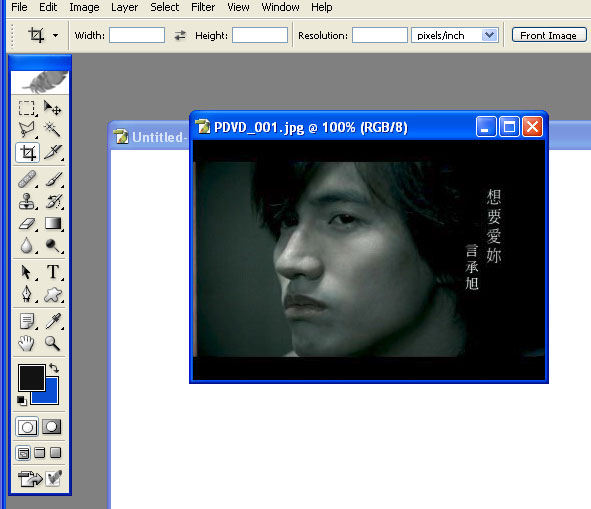Click the feather logo at toolbox top
591x509 pixels.
coord(40,83)
